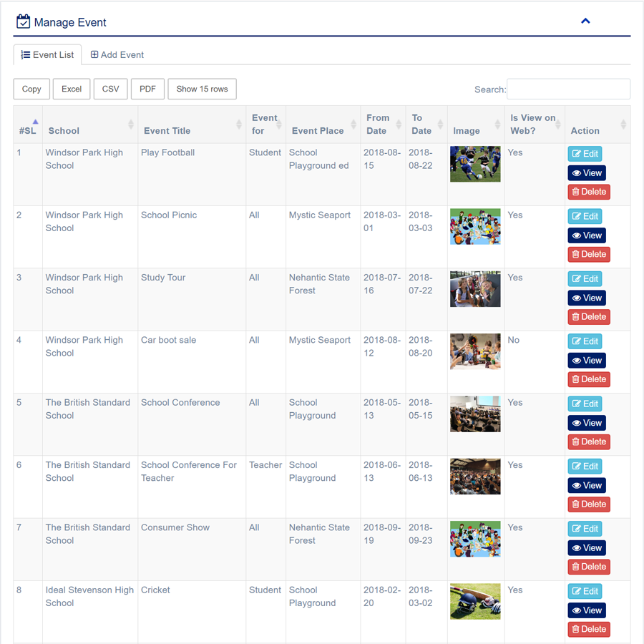The height and width of the screenshot is (644, 644).
Task: Export table using the PDF button
Action: [147, 89]
